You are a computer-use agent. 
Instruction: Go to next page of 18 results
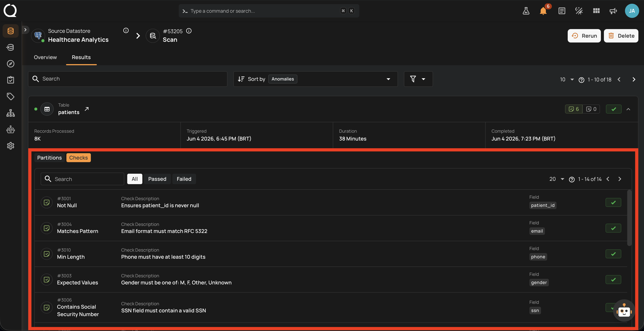pyautogui.click(x=634, y=79)
